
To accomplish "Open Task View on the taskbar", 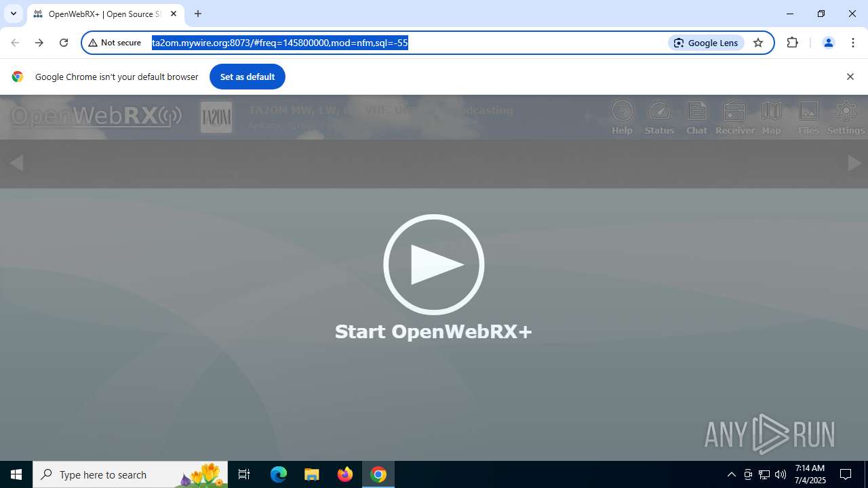I will click(244, 474).
